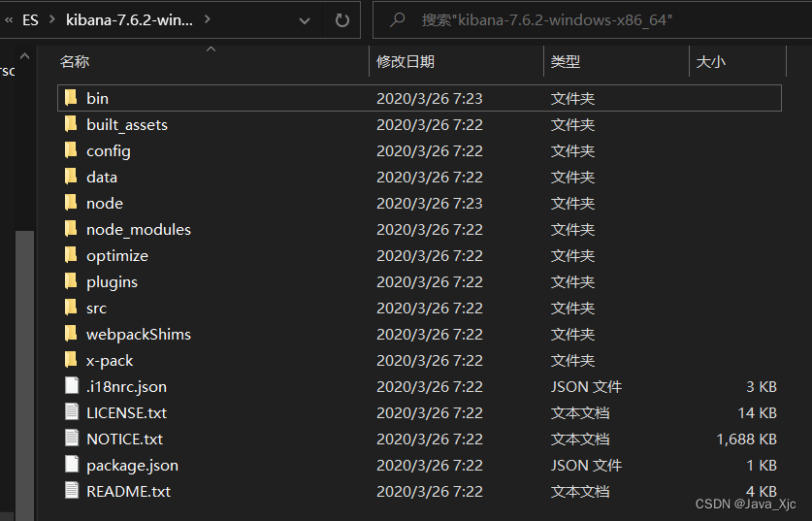Click the bin row date 2020/3/26 7:23

tap(430, 98)
